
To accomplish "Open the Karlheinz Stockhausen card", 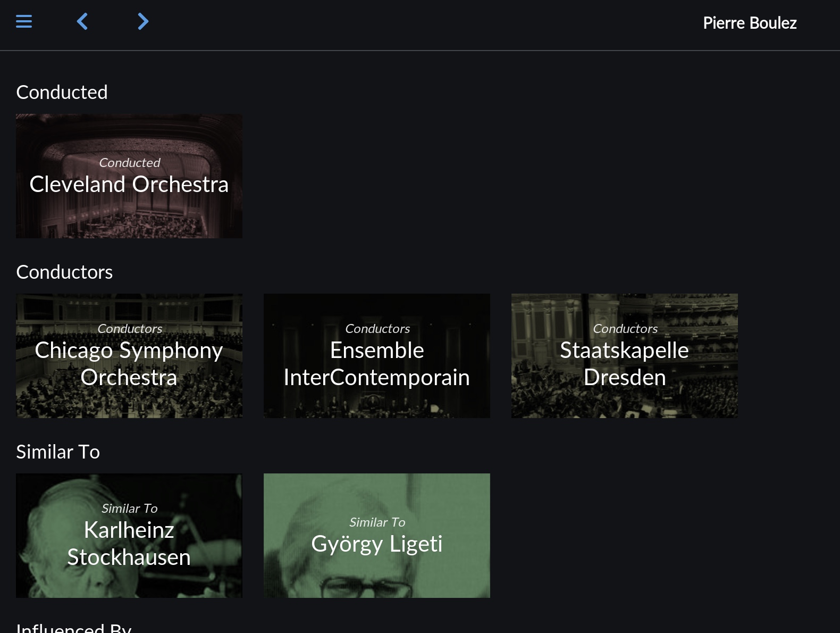I will tap(129, 536).
